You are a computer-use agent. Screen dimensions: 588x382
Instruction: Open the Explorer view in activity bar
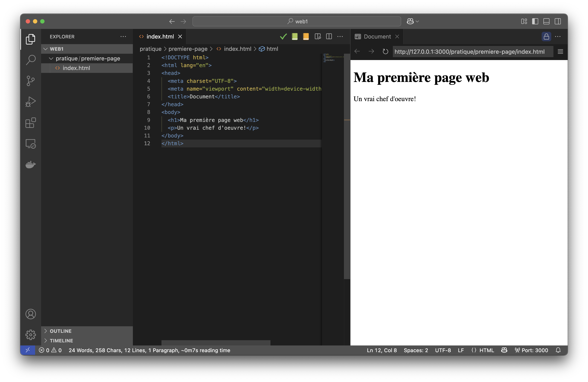[31, 39]
